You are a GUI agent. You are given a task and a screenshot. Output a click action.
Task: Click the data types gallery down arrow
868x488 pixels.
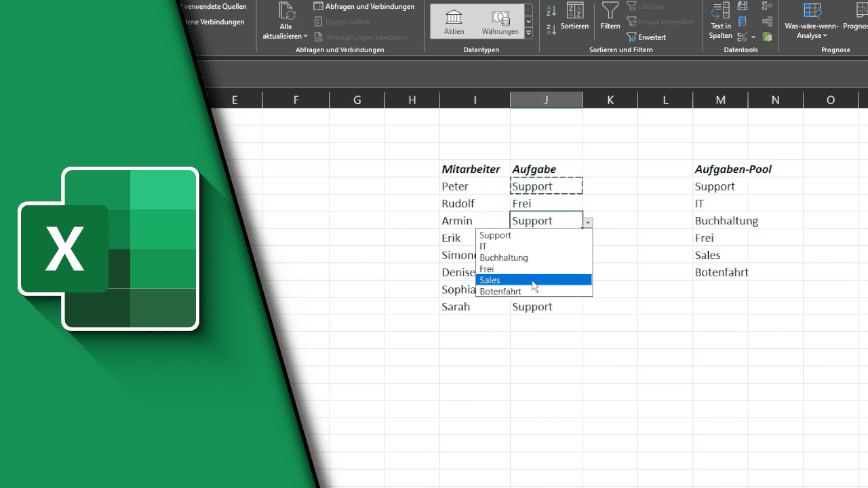click(529, 22)
